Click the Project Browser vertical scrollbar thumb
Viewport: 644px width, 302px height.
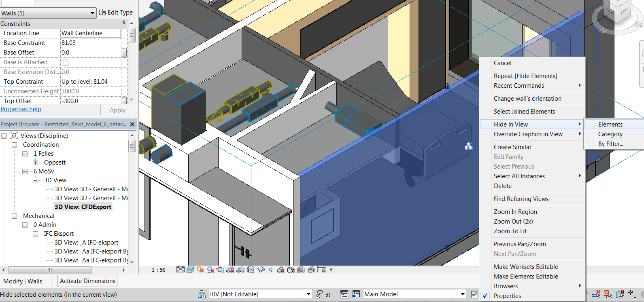pos(132,146)
